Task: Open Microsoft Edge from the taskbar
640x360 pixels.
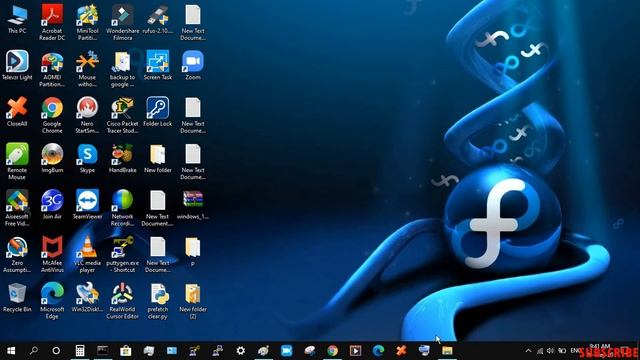Action: [378, 351]
